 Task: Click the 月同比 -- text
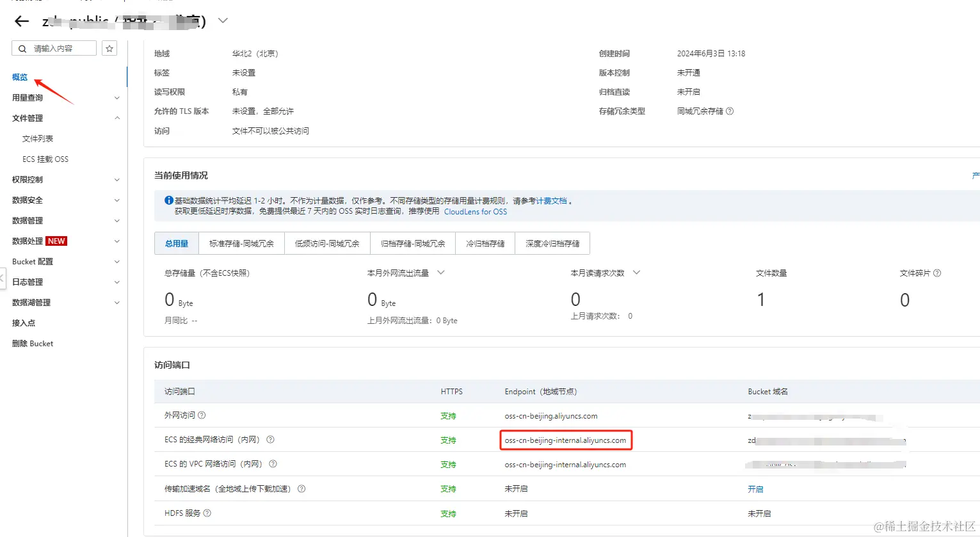181,321
